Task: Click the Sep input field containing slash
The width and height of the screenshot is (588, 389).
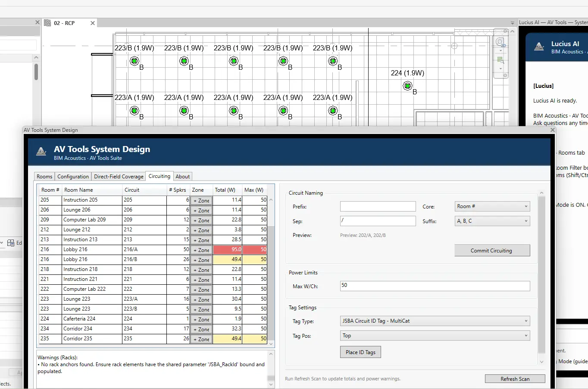Action: click(378, 221)
